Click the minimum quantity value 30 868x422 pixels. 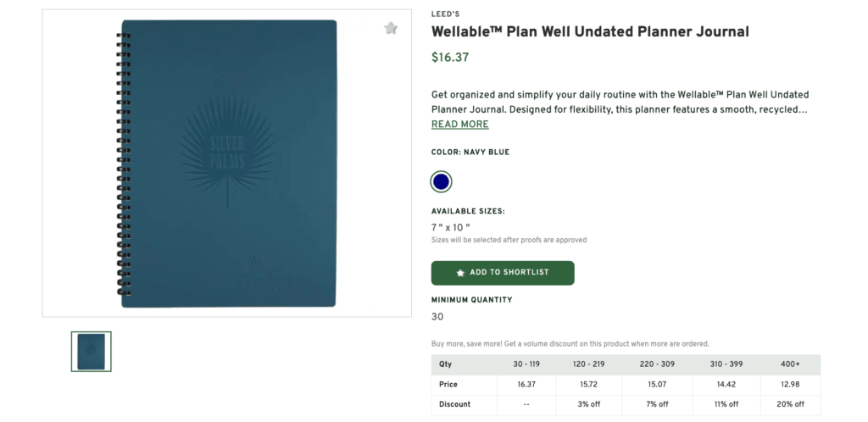click(437, 317)
